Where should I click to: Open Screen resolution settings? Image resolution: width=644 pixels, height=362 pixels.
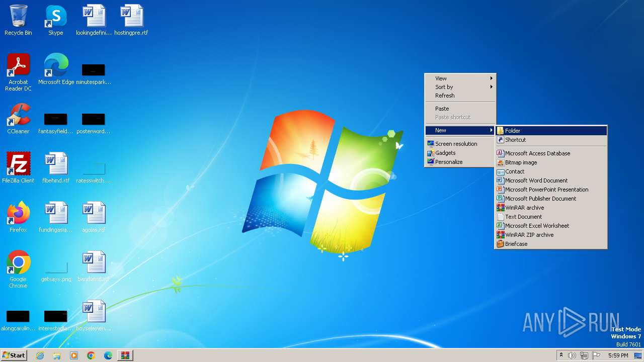[x=460, y=144]
